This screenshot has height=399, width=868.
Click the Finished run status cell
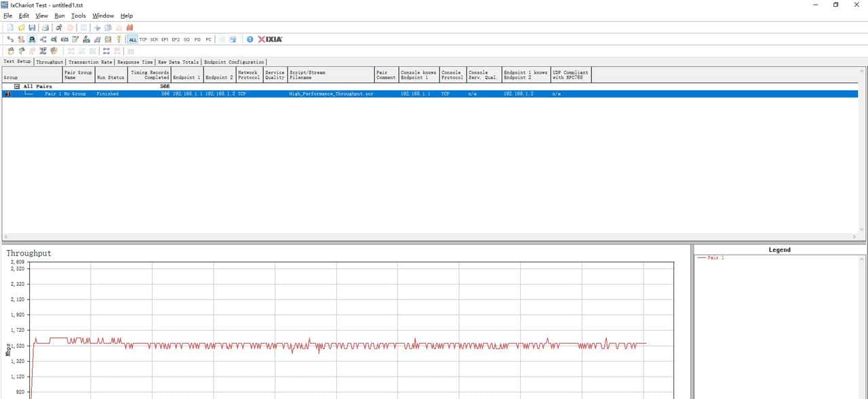pos(107,93)
